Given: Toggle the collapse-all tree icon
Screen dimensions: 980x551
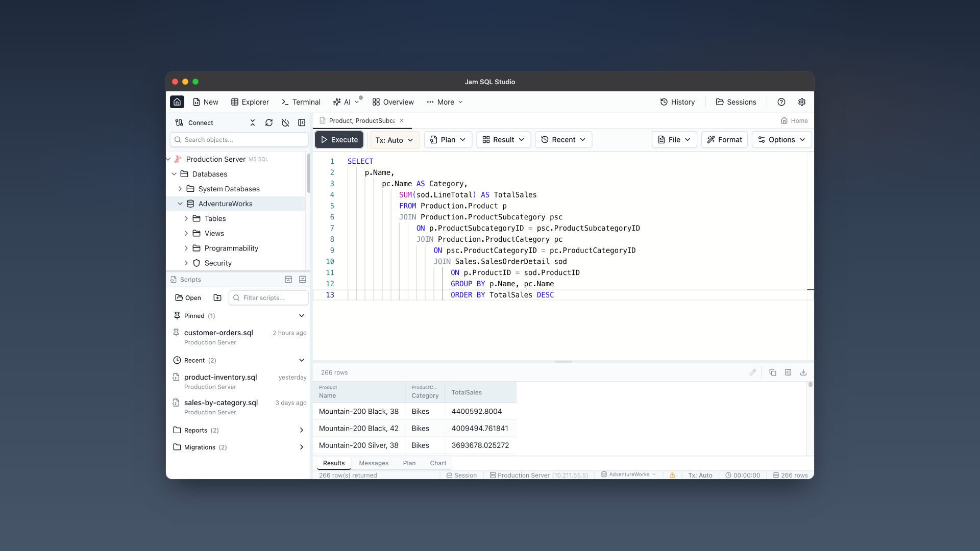Looking at the screenshot, I should point(252,122).
